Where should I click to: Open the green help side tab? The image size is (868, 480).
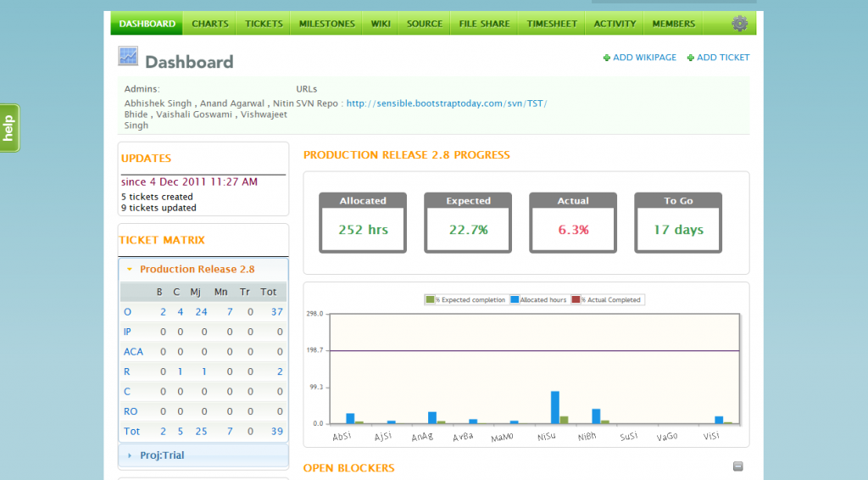tap(9, 128)
